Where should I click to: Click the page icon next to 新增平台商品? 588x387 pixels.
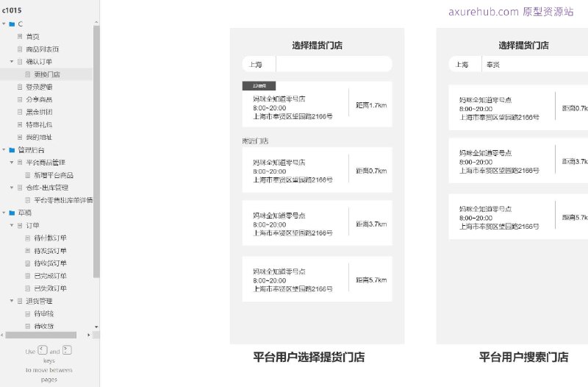pyautogui.click(x=27, y=175)
